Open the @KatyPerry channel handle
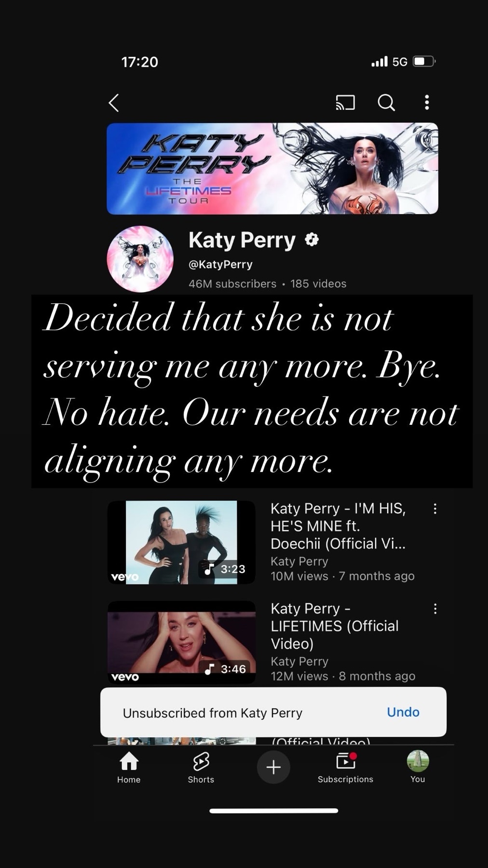The height and width of the screenshot is (868, 488). (220, 264)
